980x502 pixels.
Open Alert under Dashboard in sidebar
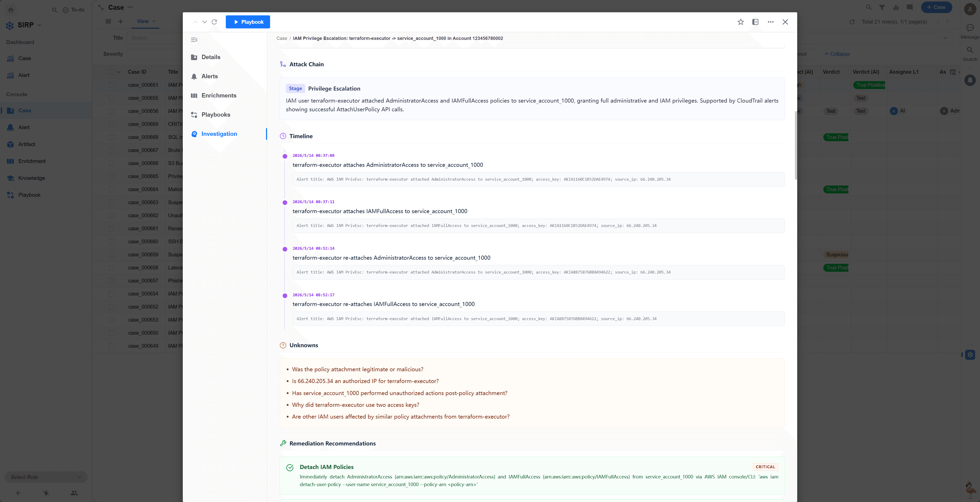[24, 75]
